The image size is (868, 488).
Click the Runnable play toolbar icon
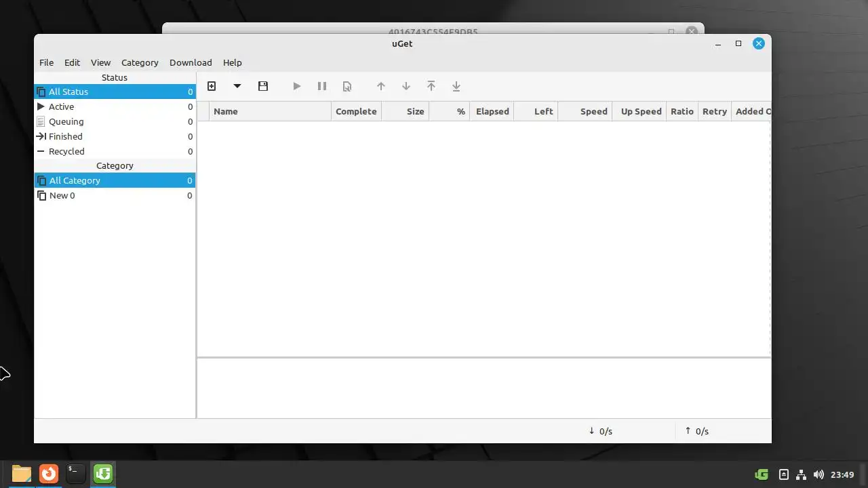[x=296, y=86]
